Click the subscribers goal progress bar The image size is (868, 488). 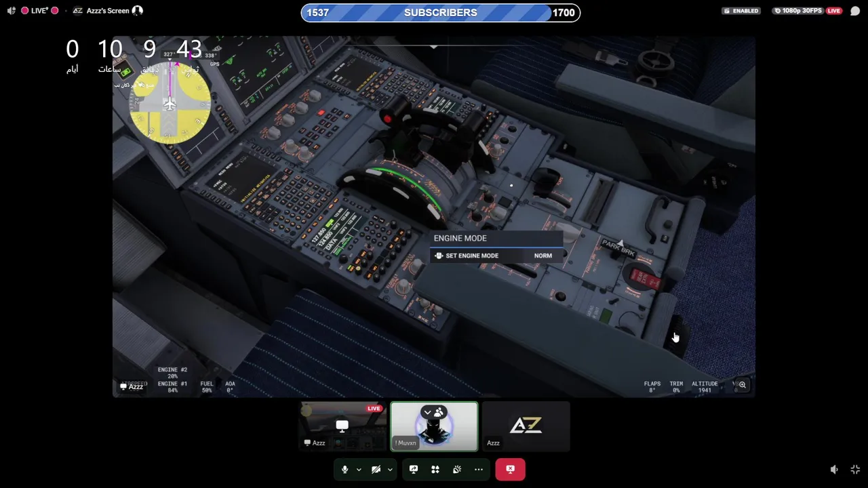point(441,12)
